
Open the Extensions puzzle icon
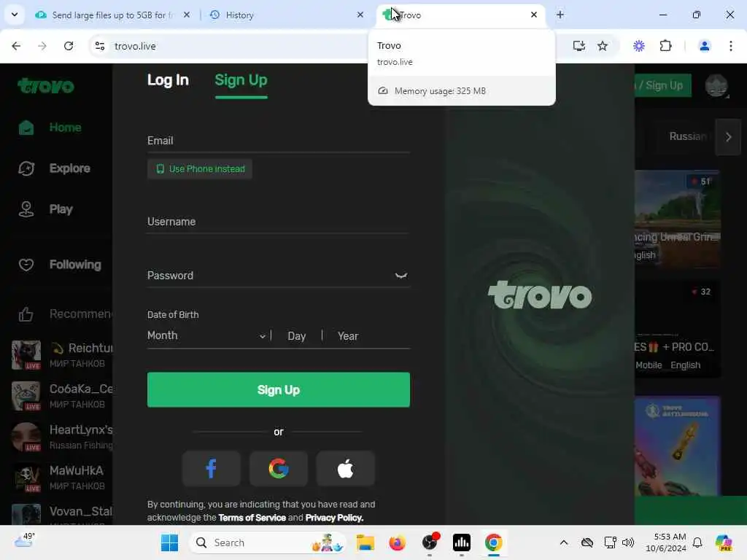(665, 46)
